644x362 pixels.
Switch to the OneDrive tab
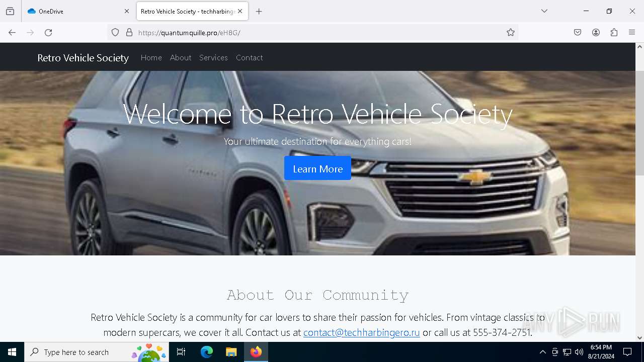(78, 11)
